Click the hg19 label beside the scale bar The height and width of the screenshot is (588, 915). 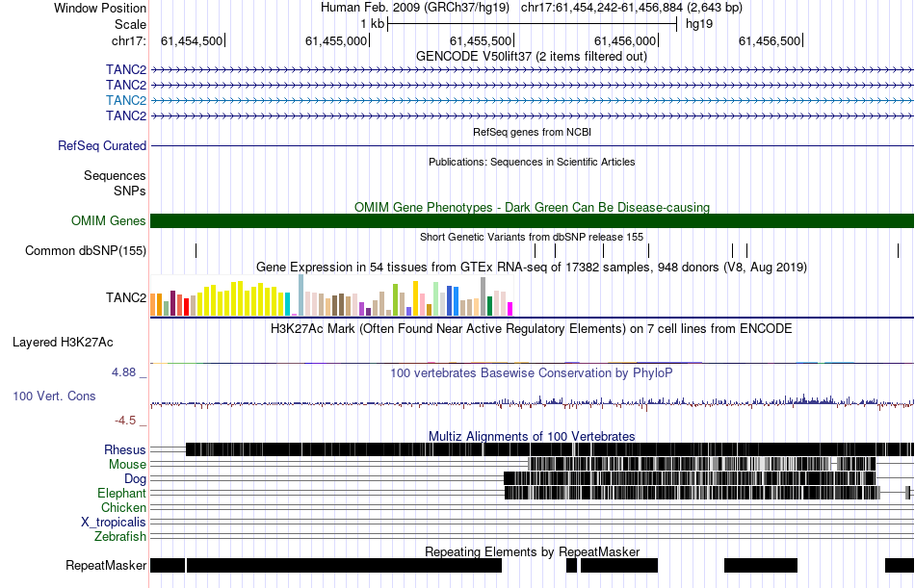699,24
